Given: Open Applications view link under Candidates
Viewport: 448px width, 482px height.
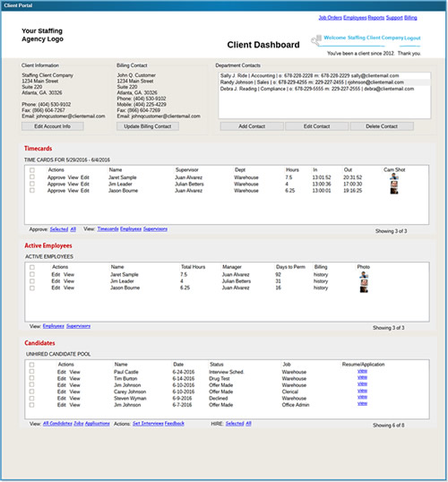Looking at the screenshot, I should [x=97, y=424].
